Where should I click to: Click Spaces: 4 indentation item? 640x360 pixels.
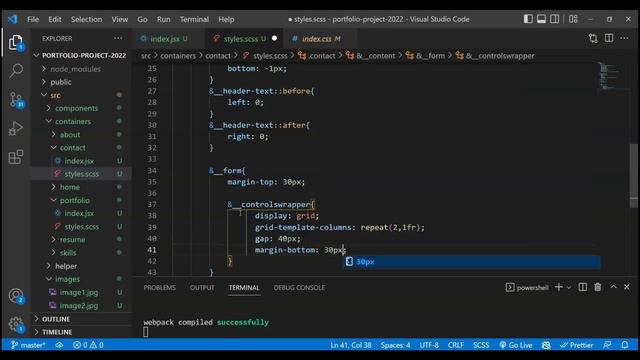(x=395, y=345)
